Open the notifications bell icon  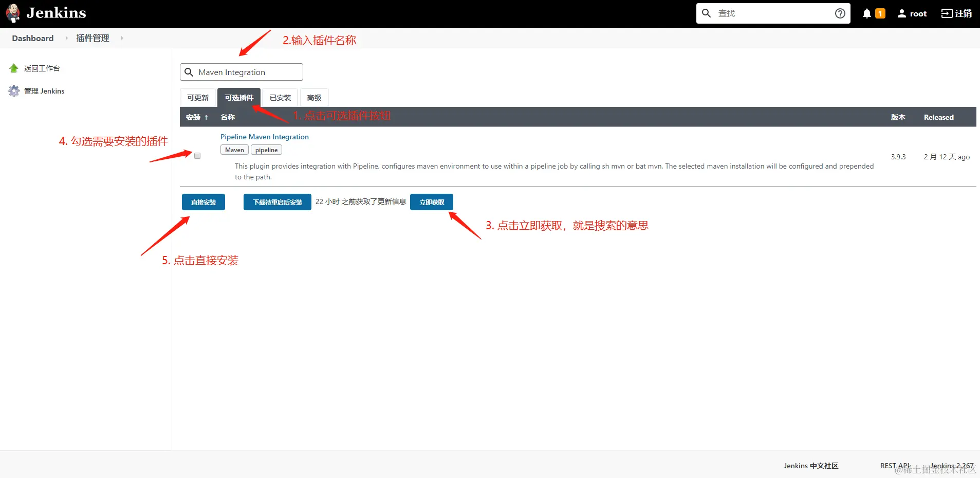point(867,13)
